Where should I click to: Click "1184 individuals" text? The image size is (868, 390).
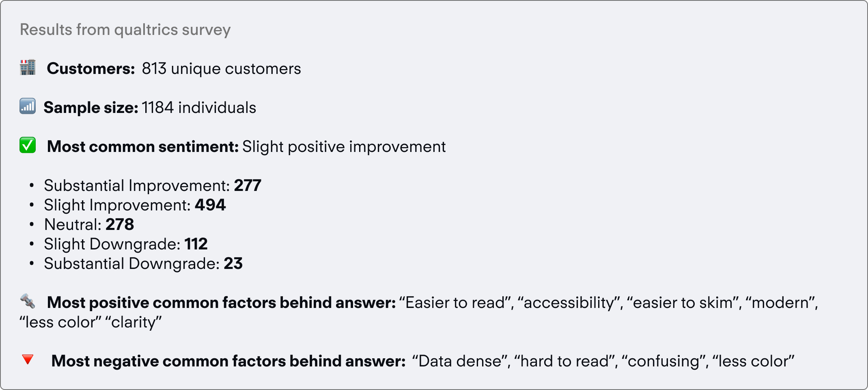pyautogui.click(x=199, y=108)
